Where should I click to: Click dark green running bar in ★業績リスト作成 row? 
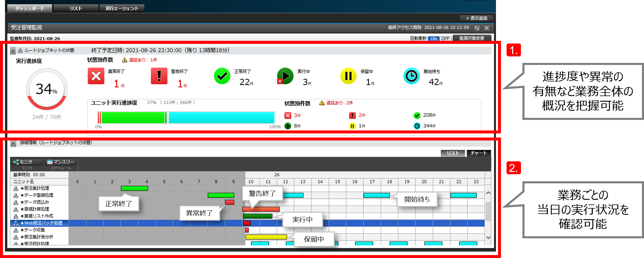click(258, 216)
